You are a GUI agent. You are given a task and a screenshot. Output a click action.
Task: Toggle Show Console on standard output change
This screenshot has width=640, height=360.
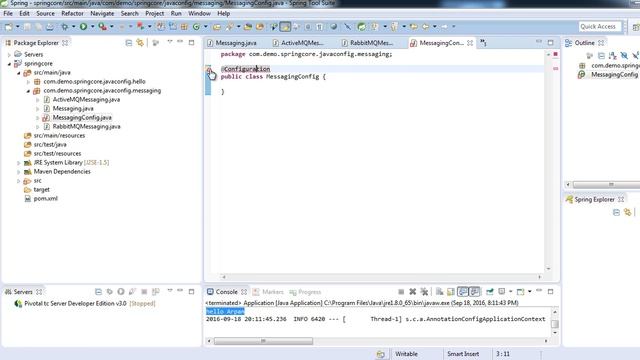point(462,291)
